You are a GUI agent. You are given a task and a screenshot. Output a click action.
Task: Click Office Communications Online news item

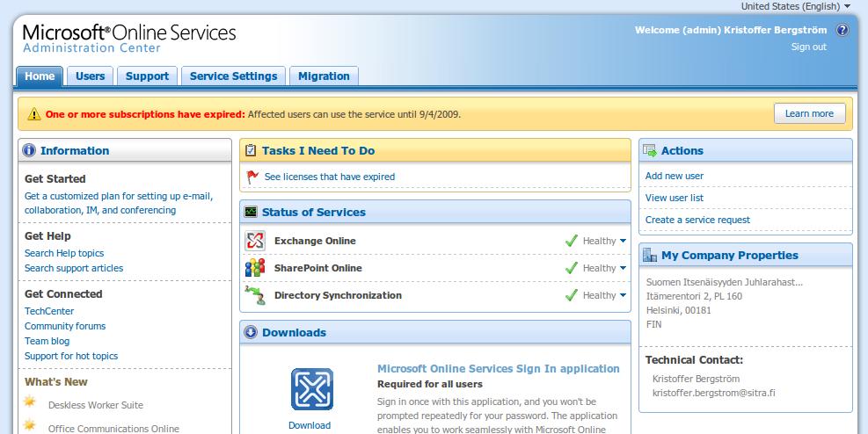click(113, 429)
